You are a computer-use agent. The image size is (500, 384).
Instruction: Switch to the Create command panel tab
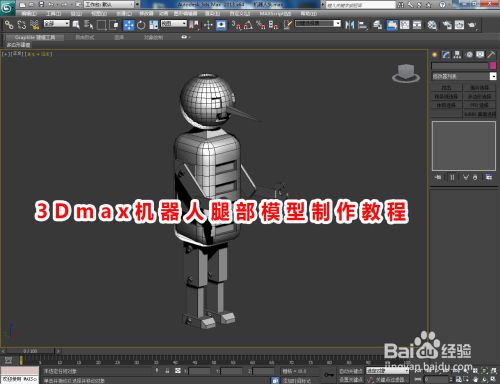434,55
